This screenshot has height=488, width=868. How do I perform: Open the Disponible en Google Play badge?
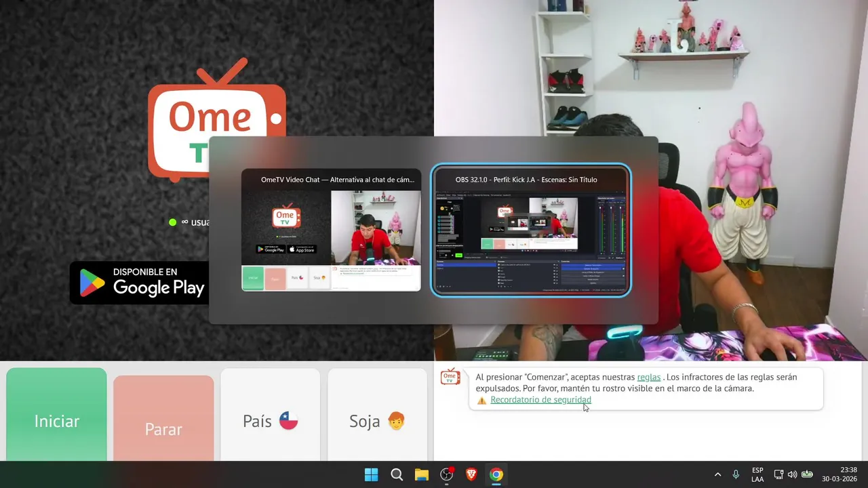pos(140,283)
